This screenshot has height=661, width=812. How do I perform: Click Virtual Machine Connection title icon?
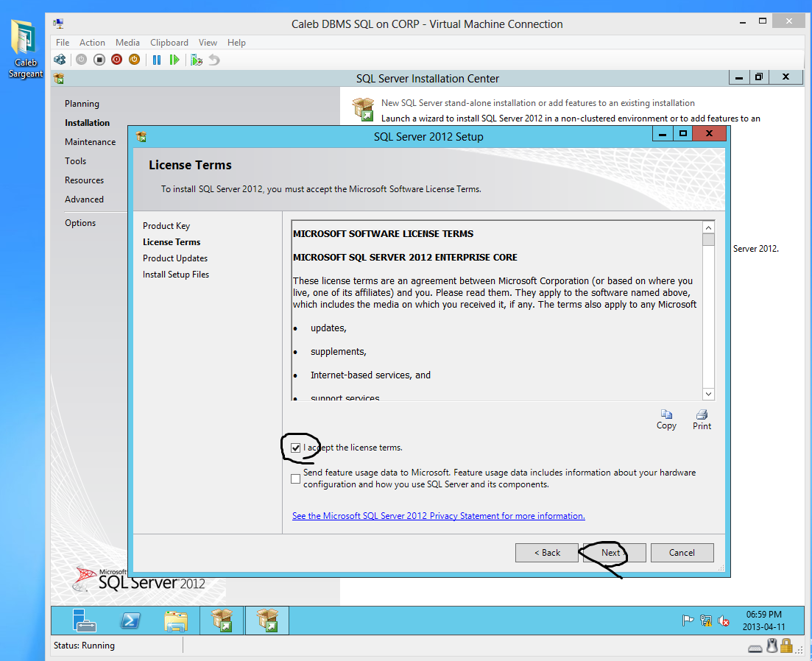[58, 24]
